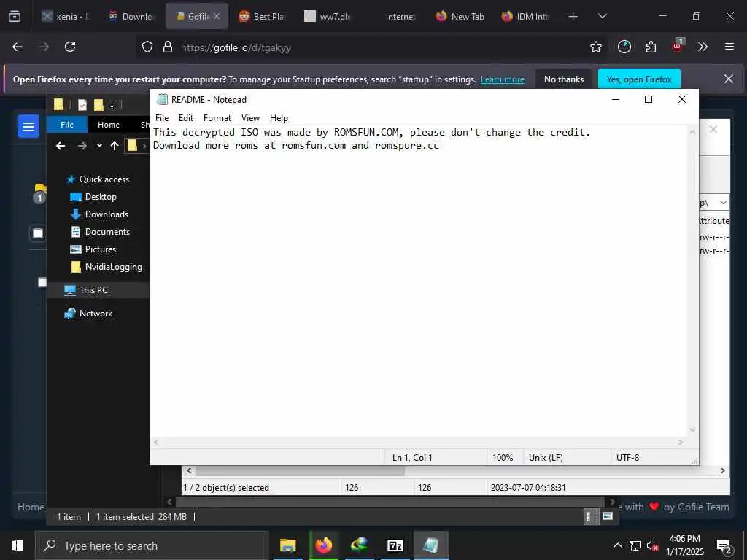This screenshot has height=560, width=747.
Task: Dismiss the Firefox startup notification bar
Action: (729, 79)
